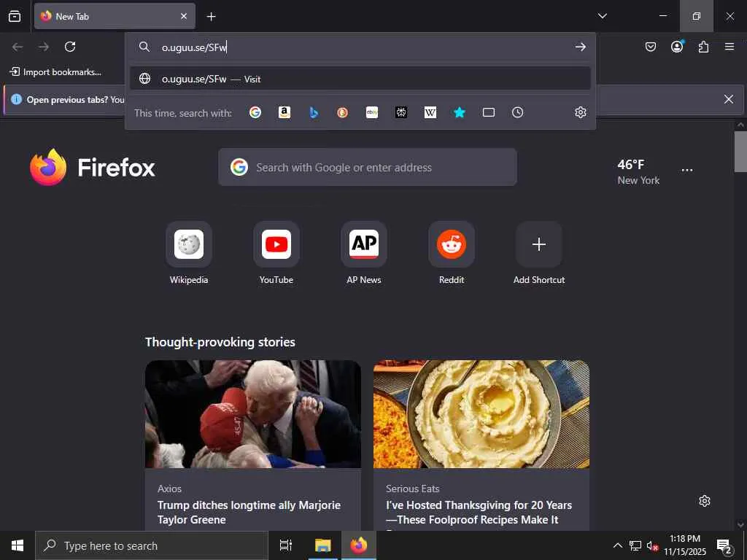Search this time with Google
Viewport: 747px width, 560px height.
click(x=255, y=112)
